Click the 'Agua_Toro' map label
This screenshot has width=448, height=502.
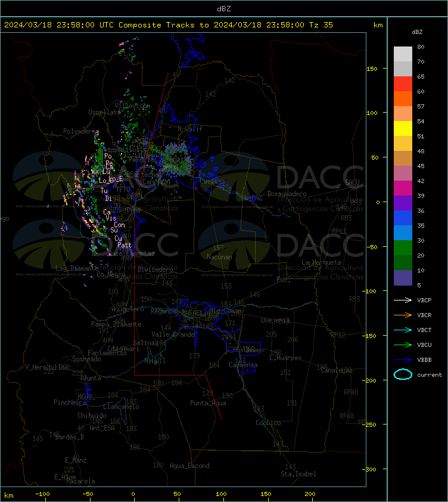(x=127, y=309)
